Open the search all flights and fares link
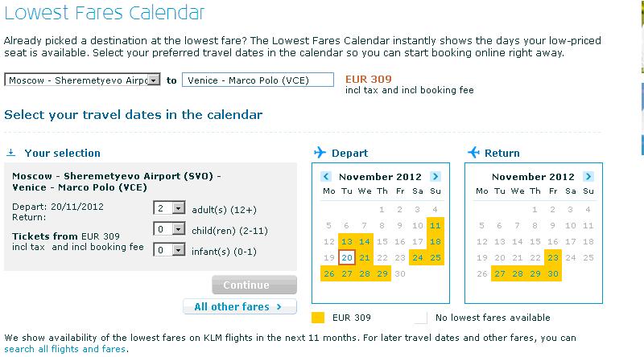 (65, 349)
